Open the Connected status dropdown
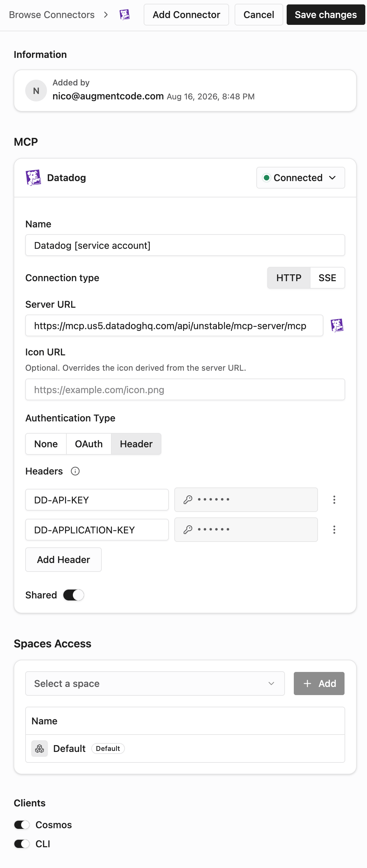This screenshot has width=367, height=868. 301,178
